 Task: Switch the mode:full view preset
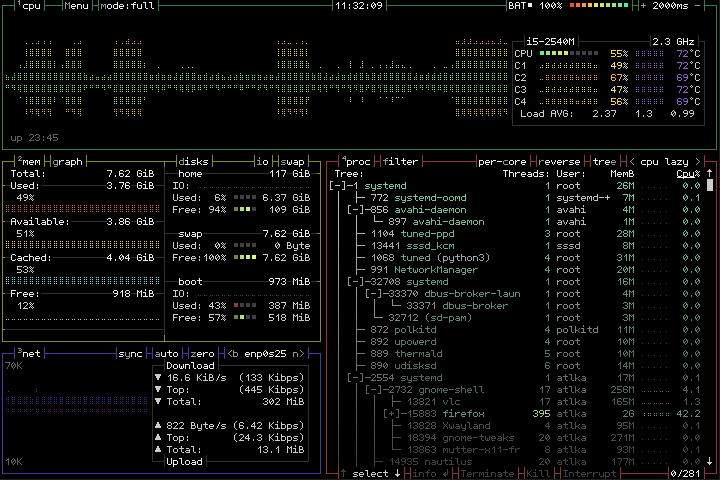(127, 6)
